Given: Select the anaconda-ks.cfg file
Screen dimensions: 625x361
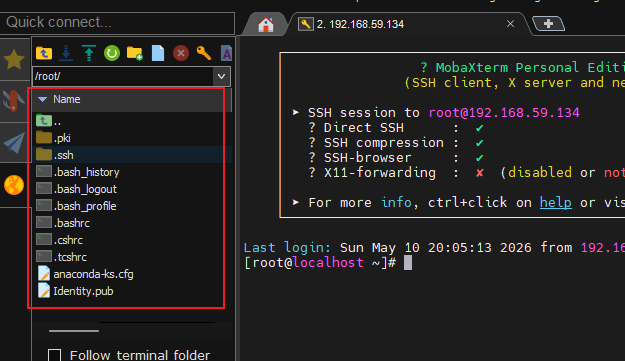Looking at the screenshot, I should 132,274.
